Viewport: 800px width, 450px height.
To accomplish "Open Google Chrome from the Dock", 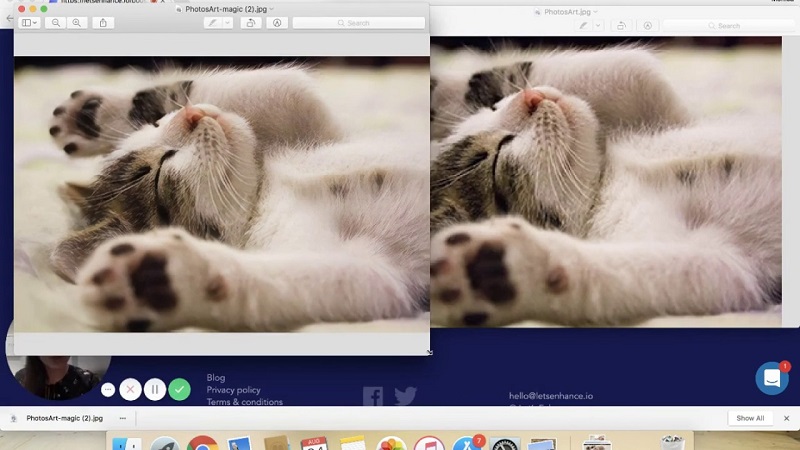I will click(x=203, y=443).
